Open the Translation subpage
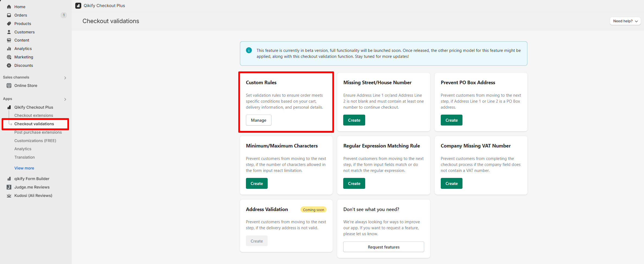The image size is (644, 264). pyautogui.click(x=24, y=157)
